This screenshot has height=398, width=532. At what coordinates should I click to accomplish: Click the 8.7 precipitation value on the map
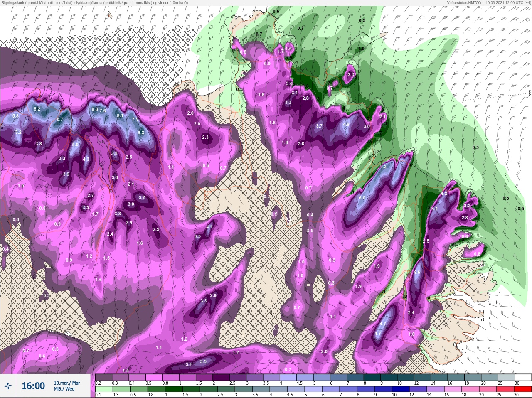[60, 119]
